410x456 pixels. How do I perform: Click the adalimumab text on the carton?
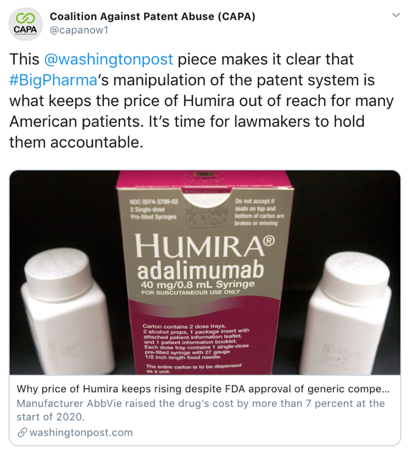(201, 271)
